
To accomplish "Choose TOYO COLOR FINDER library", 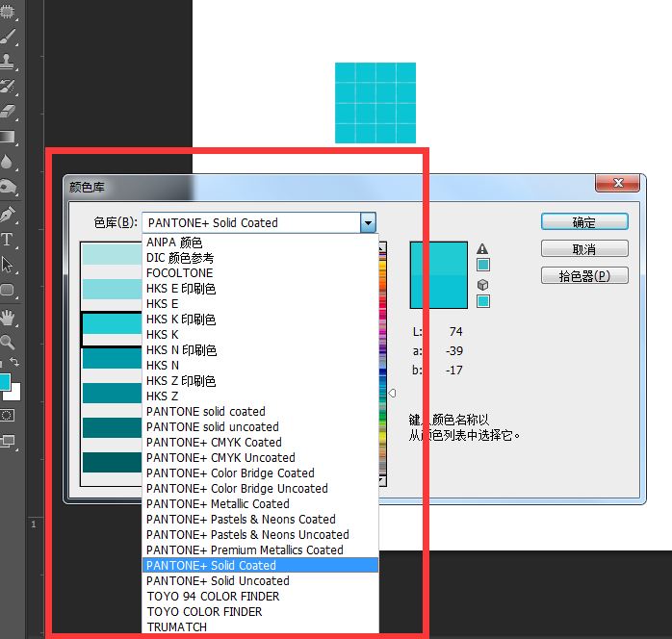I will [x=260, y=612].
